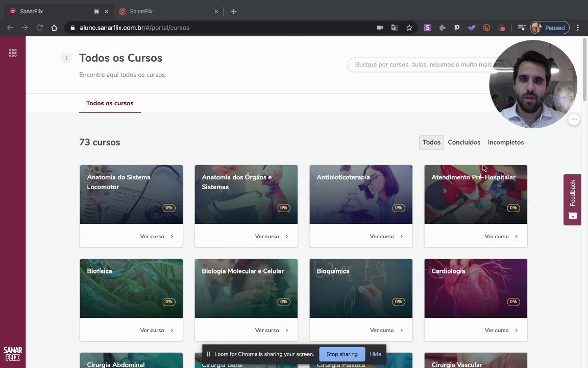The width and height of the screenshot is (588, 368).
Task: Click the 73 cursos count text
Action: pyautogui.click(x=100, y=142)
